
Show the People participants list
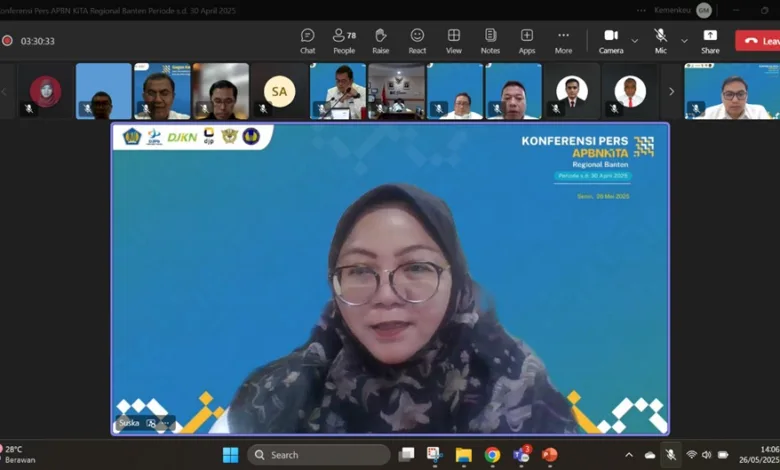click(x=344, y=40)
